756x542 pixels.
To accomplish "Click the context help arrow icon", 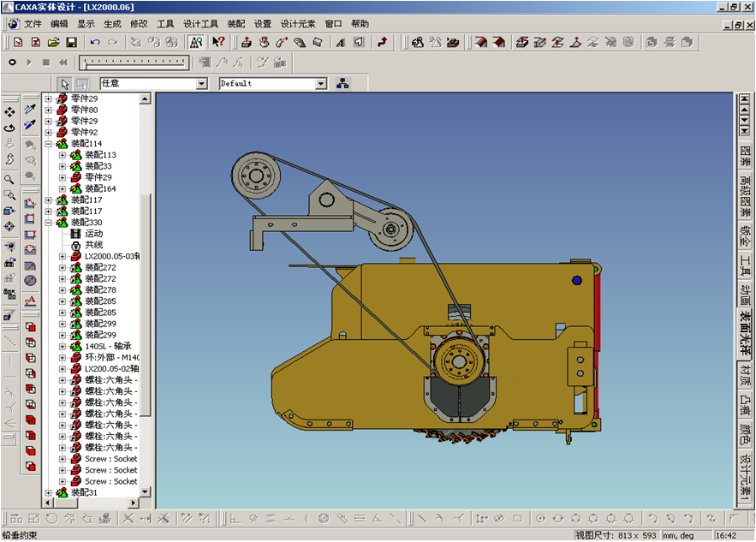I will 218,42.
